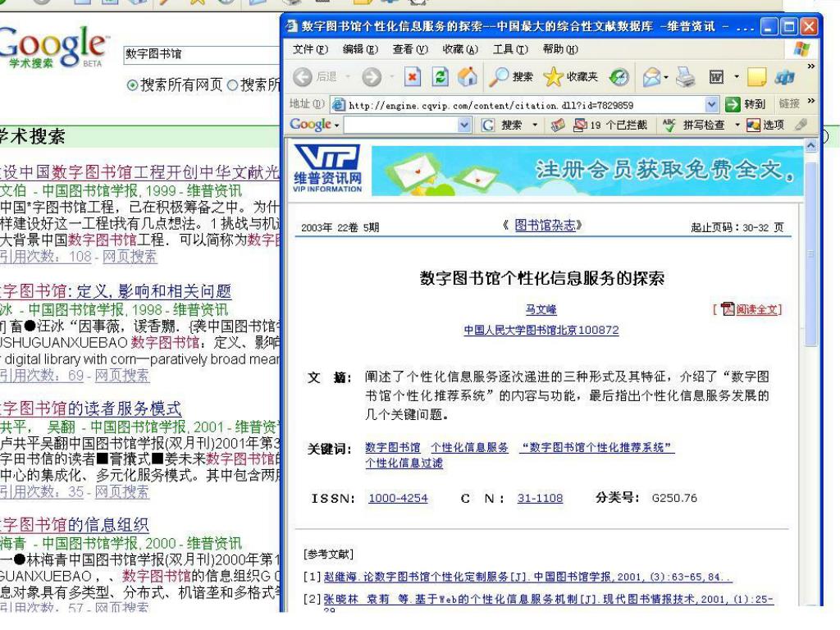The image size is (840, 630).
Task: Click author link 马文峰
Action: click(541, 309)
